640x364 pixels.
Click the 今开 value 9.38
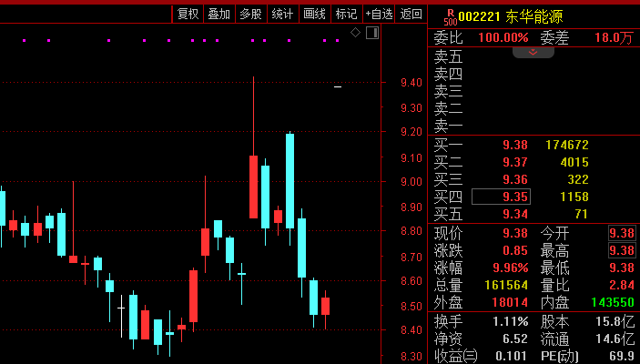pyautogui.click(x=622, y=233)
